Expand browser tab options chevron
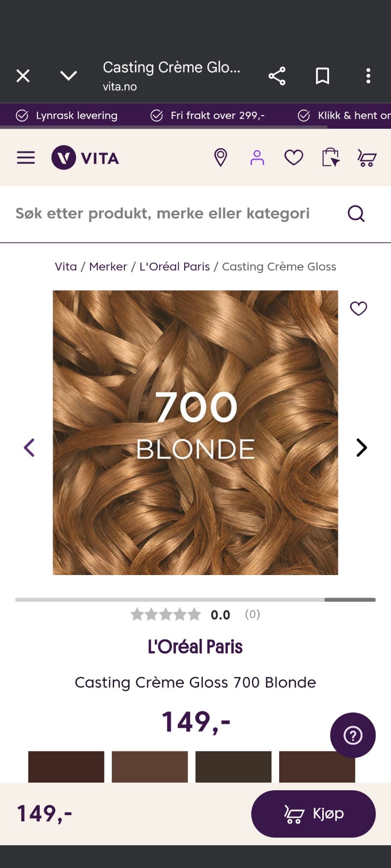This screenshot has height=868, width=391. [69, 75]
